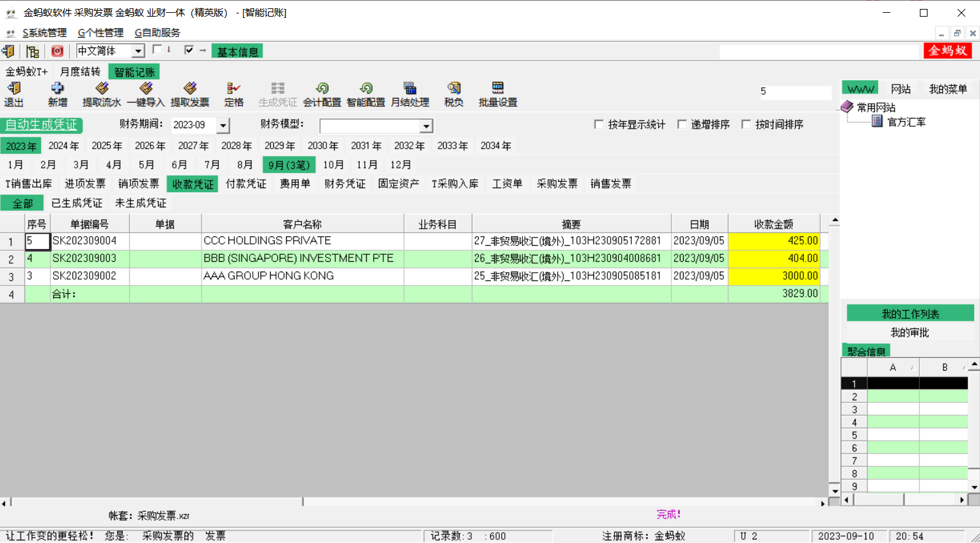Click the 425.00 收款金额 yellow cell
This screenshot has height=543, width=980.
click(x=774, y=241)
